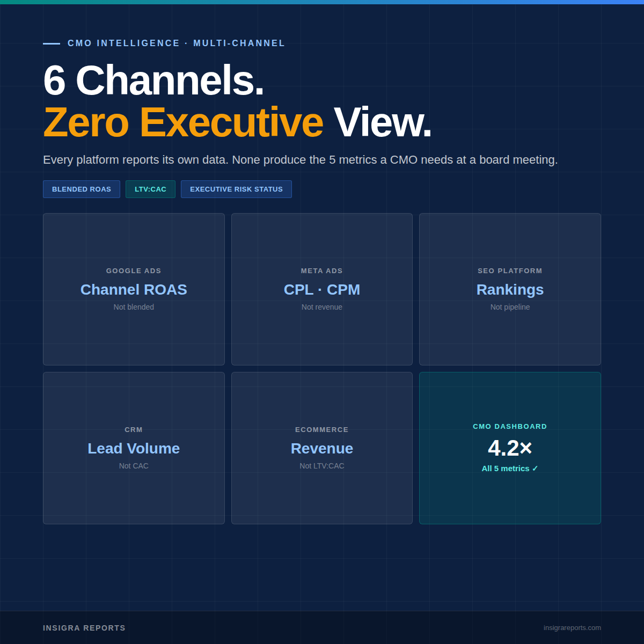Click the Not blended caption under Channel ROAS
Screen dimensions: 644x644
(134, 307)
